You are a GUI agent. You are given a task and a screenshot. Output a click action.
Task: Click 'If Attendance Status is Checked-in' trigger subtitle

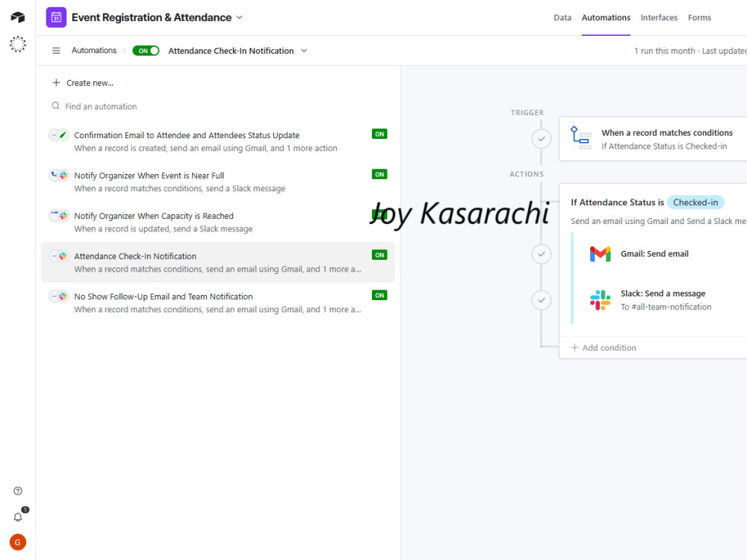tap(663, 146)
